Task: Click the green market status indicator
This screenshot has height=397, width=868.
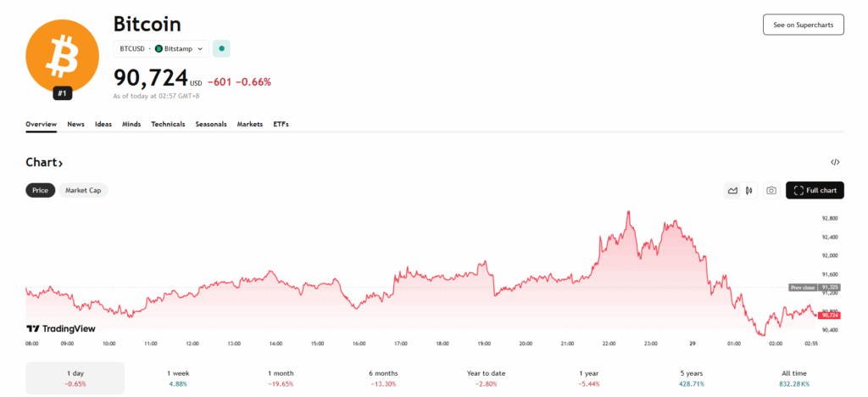Action: coord(222,49)
